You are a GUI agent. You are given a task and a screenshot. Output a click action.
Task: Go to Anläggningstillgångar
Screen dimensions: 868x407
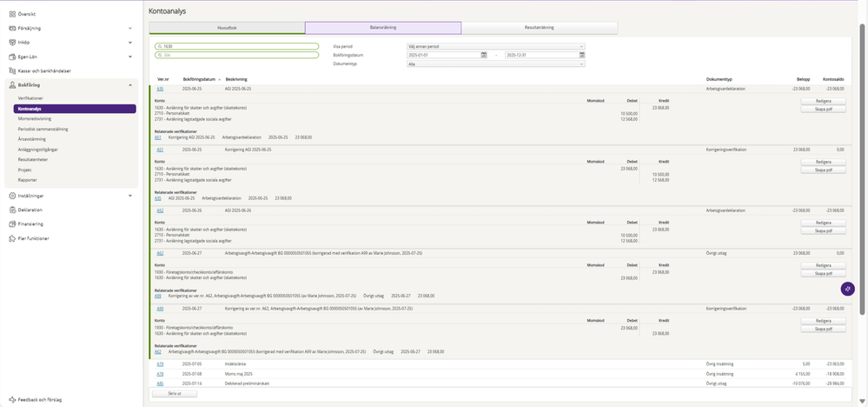coord(38,150)
